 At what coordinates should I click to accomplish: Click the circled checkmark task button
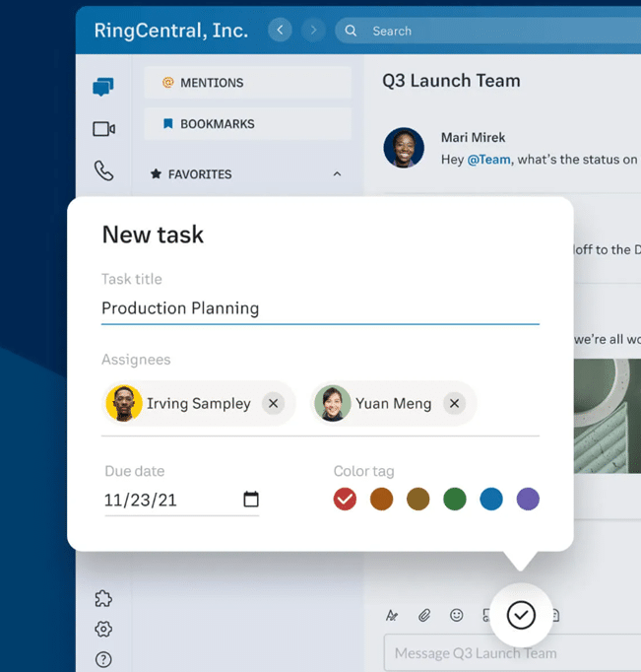(x=521, y=615)
